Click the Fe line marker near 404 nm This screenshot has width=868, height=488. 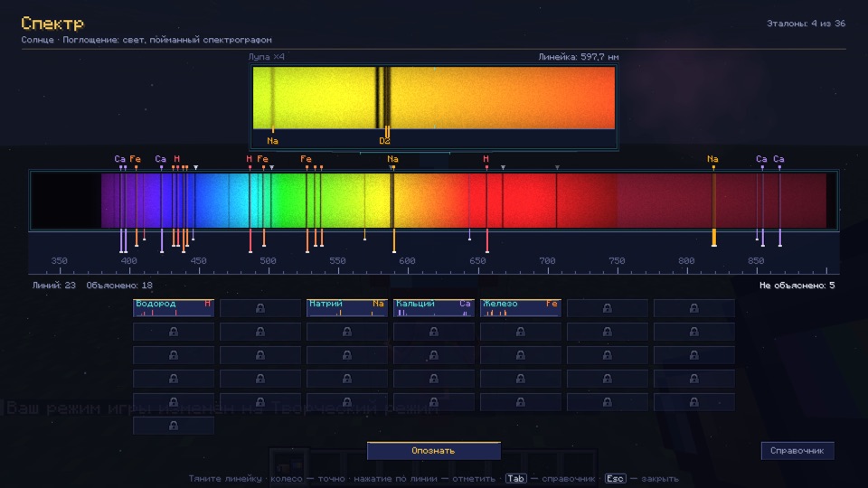click(x=135, y=159)
